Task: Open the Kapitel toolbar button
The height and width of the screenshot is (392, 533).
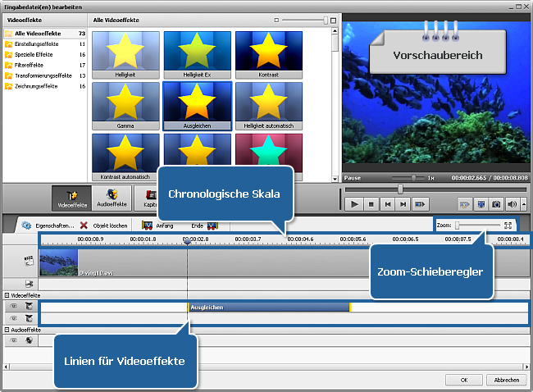Action: click(x=146, y=198)
